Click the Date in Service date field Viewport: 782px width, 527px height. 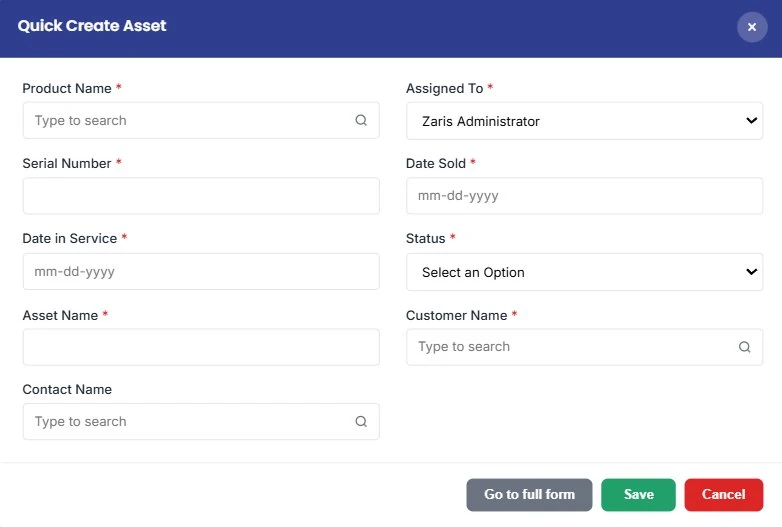point(201,272)
